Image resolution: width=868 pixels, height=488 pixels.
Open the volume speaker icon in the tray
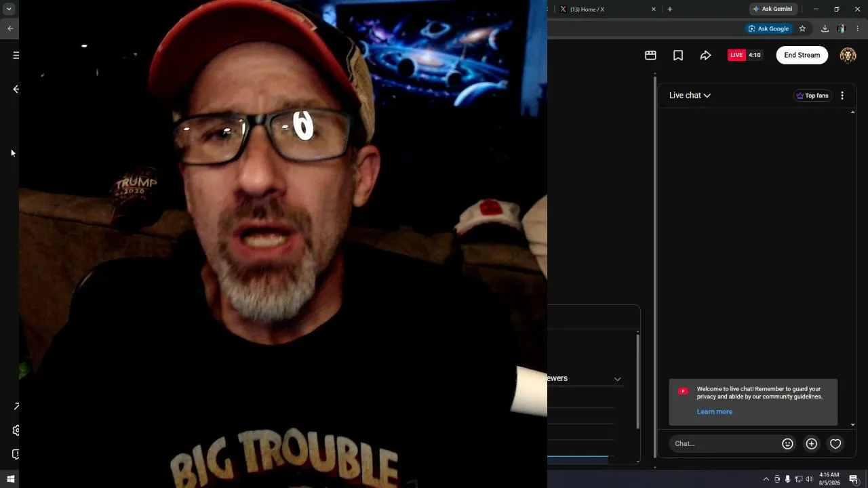click(x=810, y=479)
